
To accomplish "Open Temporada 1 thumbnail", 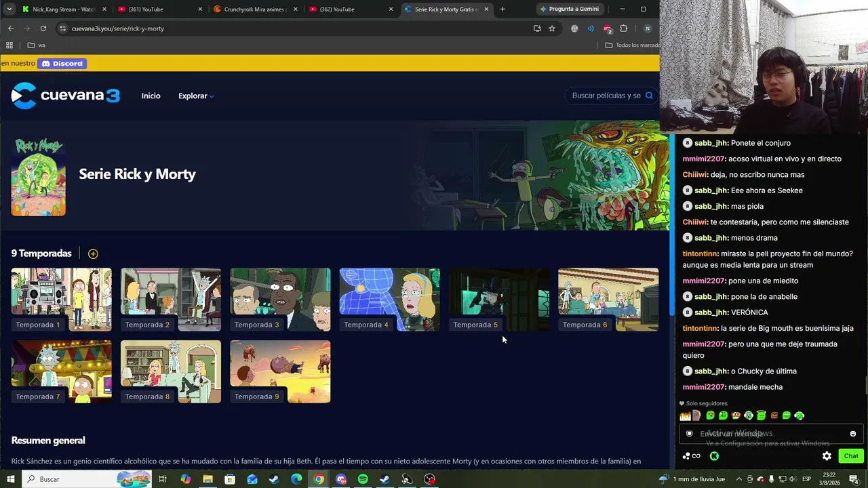I will point(62,300).
